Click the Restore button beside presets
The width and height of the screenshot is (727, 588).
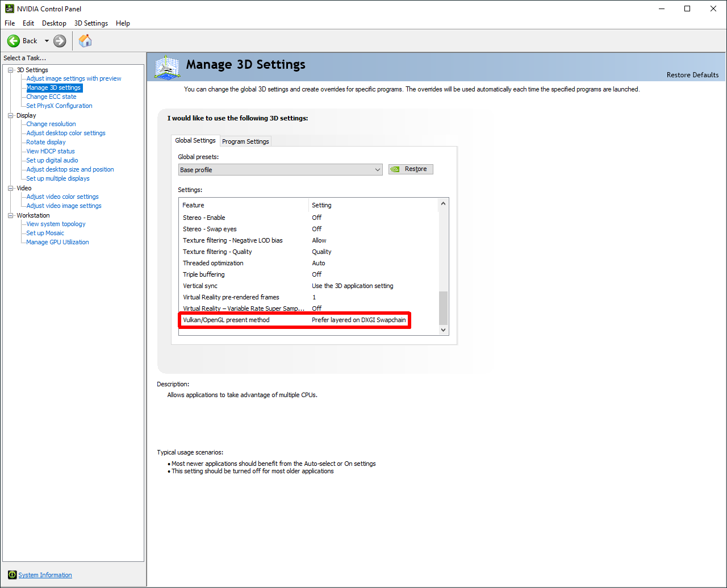click(x=411, y=169)
